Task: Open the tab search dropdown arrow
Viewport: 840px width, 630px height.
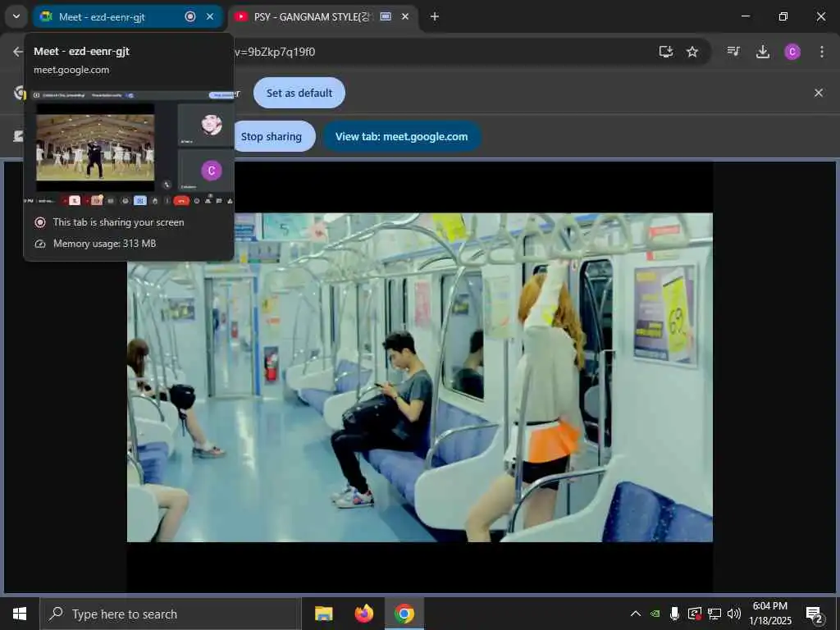Action: click(x=16, y=16)
